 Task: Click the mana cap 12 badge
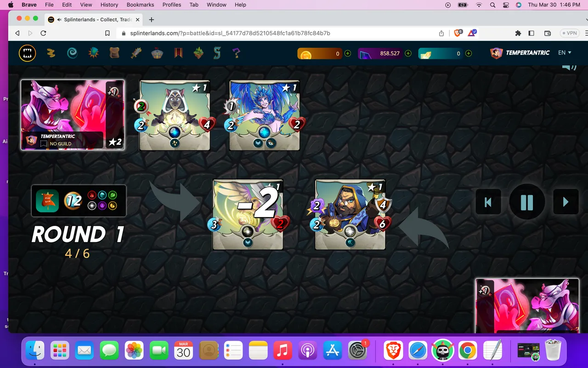[x=73, y=201]
